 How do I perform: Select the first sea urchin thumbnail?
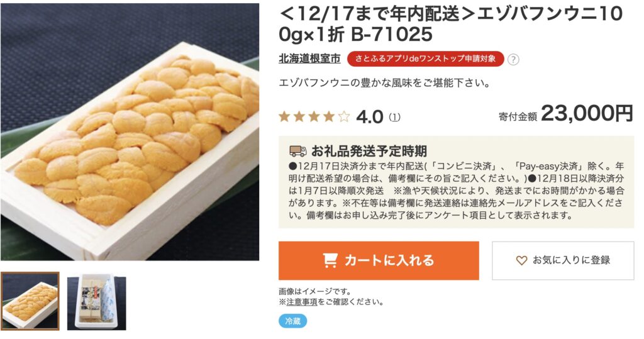tap(30, 301)
